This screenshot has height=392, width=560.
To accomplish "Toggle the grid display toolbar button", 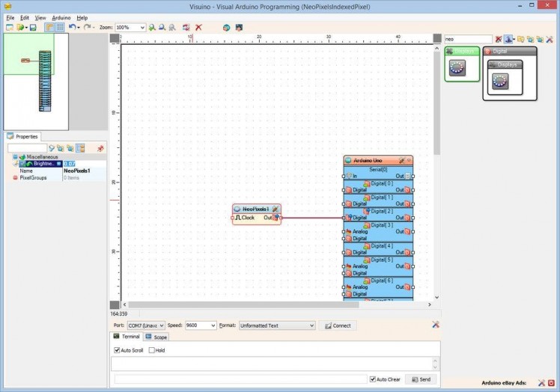I will pyautogui.click(x=59, y=28).
